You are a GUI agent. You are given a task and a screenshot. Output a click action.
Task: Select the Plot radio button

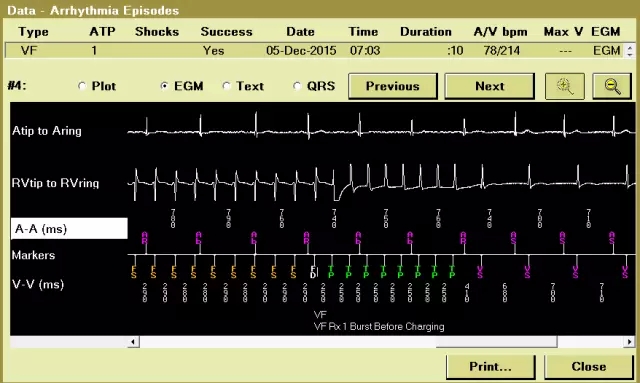(82, 86)
